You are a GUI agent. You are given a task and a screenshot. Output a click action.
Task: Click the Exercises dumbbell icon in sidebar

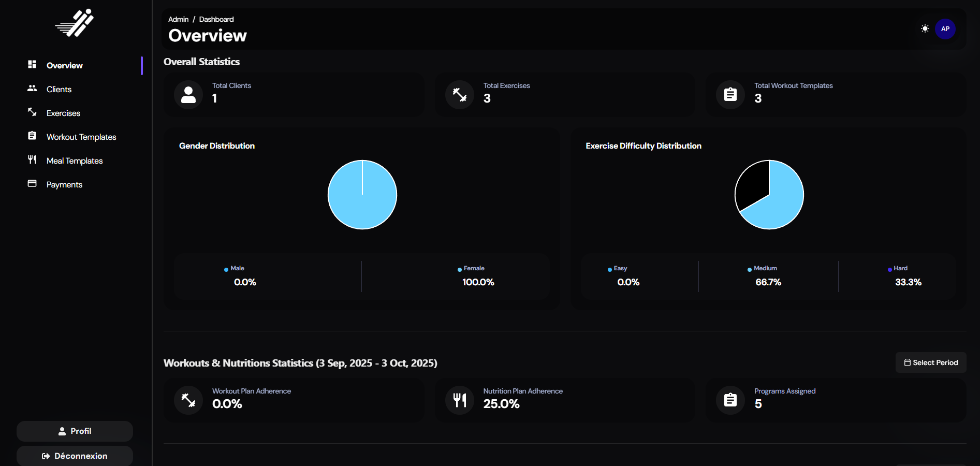pyautogui.click(x=32, y=112)
